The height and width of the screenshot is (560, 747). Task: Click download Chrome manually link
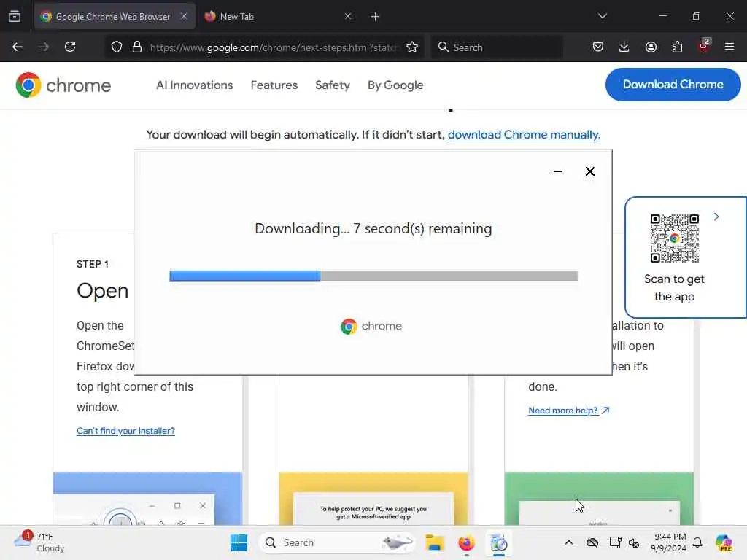pos(524,135)
